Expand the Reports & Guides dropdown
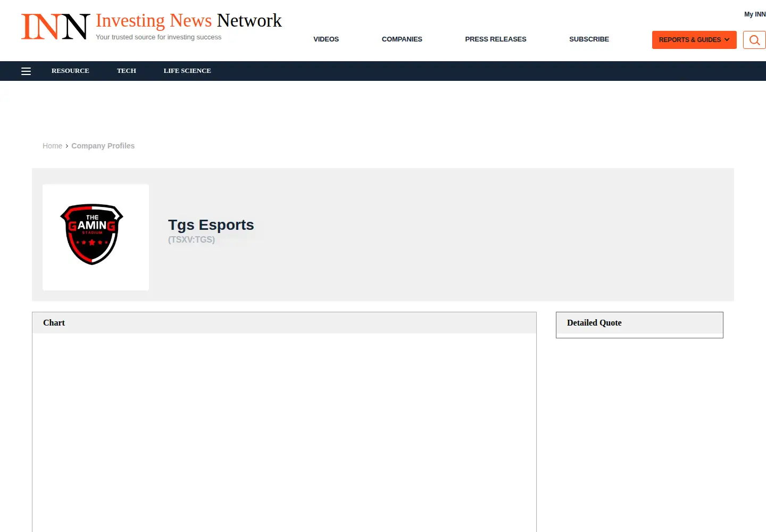The height and width of the screenshot is (532, 766). 694,40
